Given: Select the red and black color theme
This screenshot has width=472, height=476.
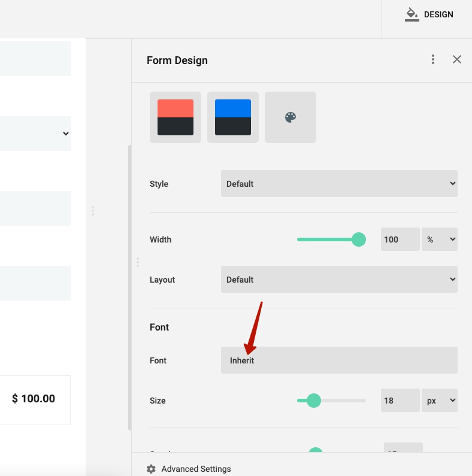Looking at the screenshot, I should click(176, 117).
